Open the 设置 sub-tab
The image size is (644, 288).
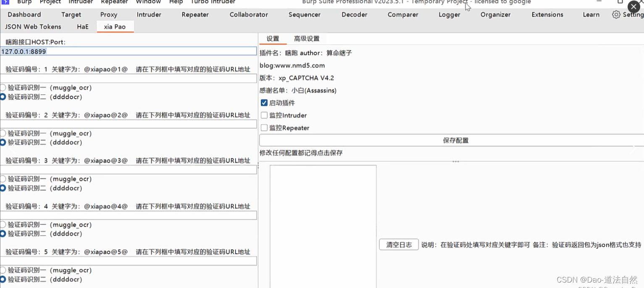pos(273,39)
